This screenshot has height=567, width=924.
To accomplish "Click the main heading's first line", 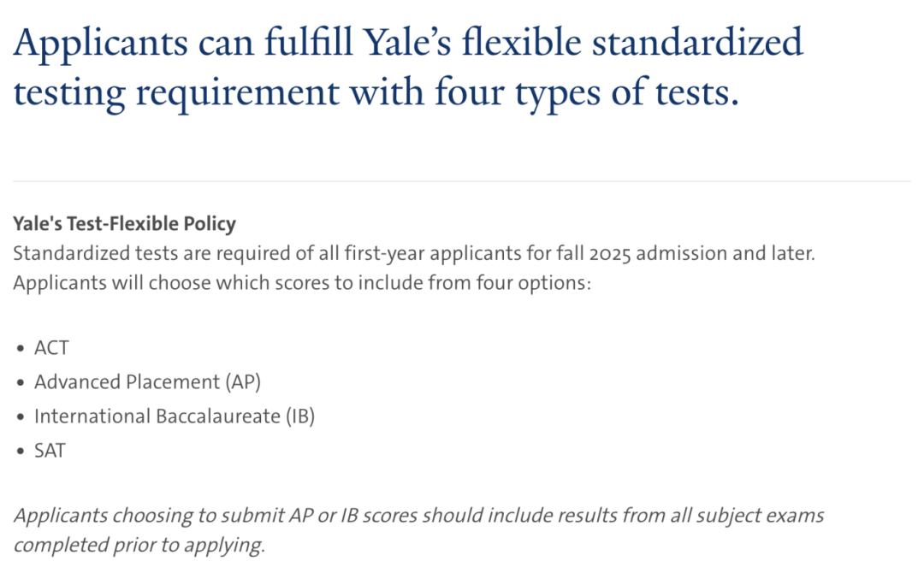I will tap(408, 43).
